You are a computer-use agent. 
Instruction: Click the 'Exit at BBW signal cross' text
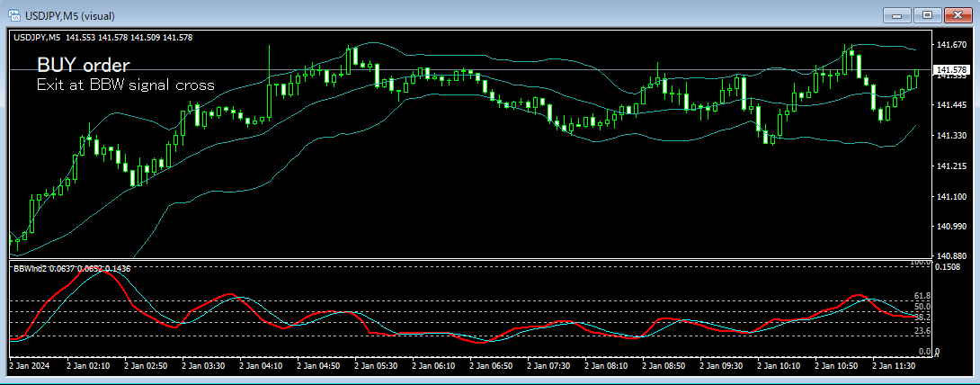pyautogui.click(x=126, y=85)
